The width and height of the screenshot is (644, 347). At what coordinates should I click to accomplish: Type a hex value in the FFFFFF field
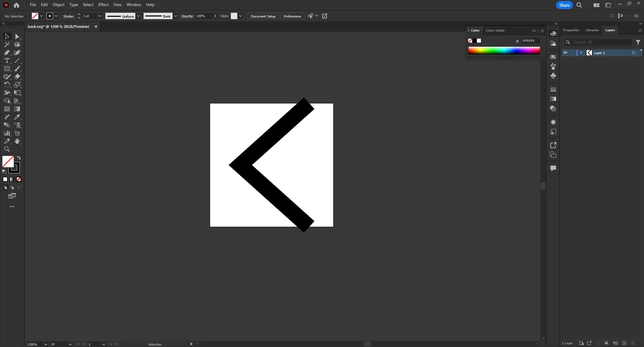(x=530, y=41)
